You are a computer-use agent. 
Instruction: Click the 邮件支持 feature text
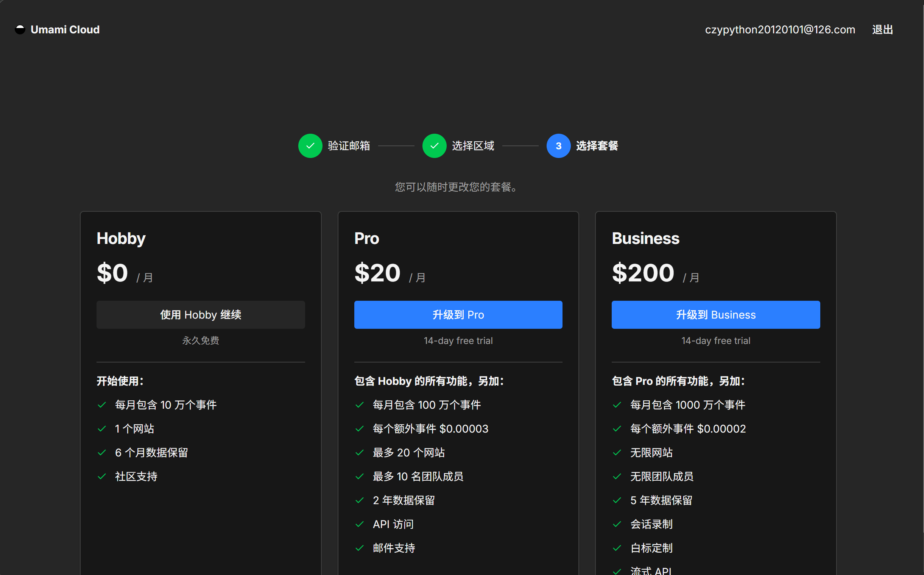[394, 548]
